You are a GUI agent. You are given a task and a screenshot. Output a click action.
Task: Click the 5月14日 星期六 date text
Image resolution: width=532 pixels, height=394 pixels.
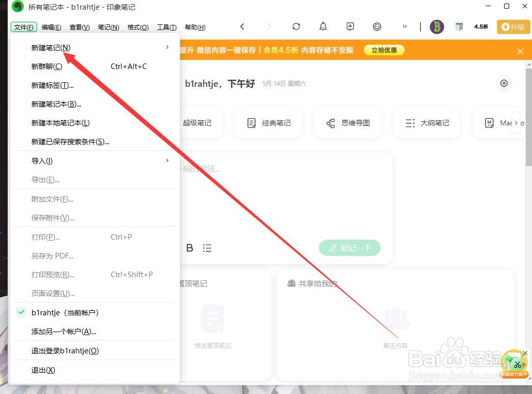point(285,84)
